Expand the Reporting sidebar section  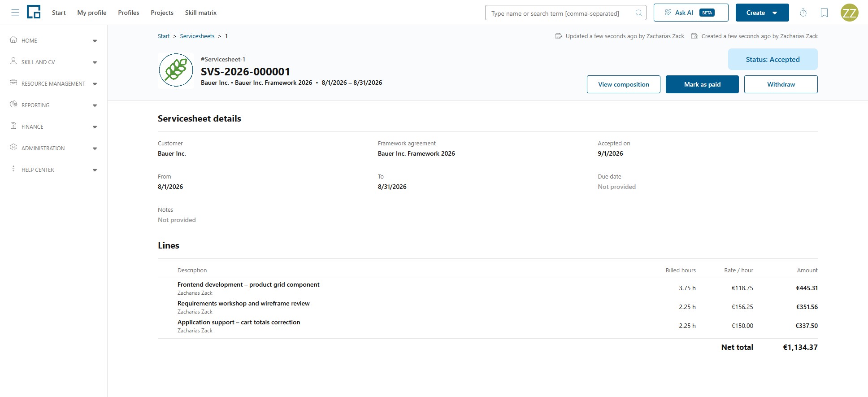95,105
